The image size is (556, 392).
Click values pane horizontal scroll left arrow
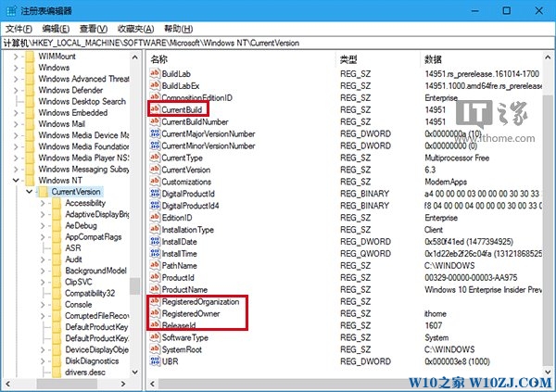[153, 384]
